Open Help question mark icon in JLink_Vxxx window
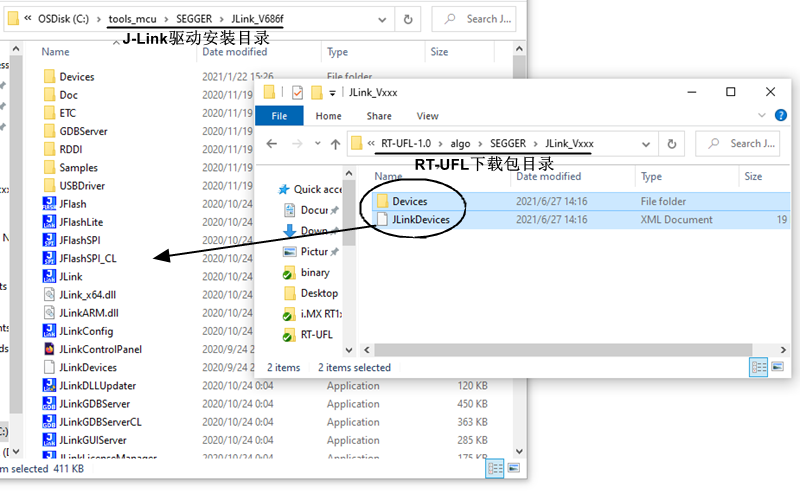800x494 pixels. pos(781,115)
